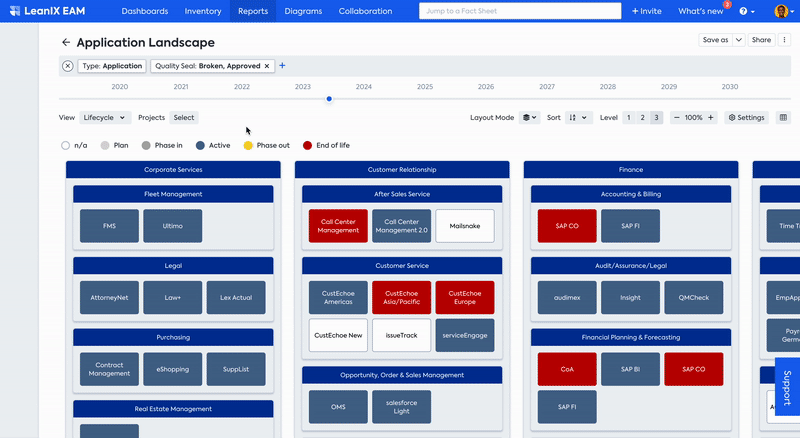Click the Invite button
The width and height of the screenshot is (800, 438).
(x=646, y=11)
